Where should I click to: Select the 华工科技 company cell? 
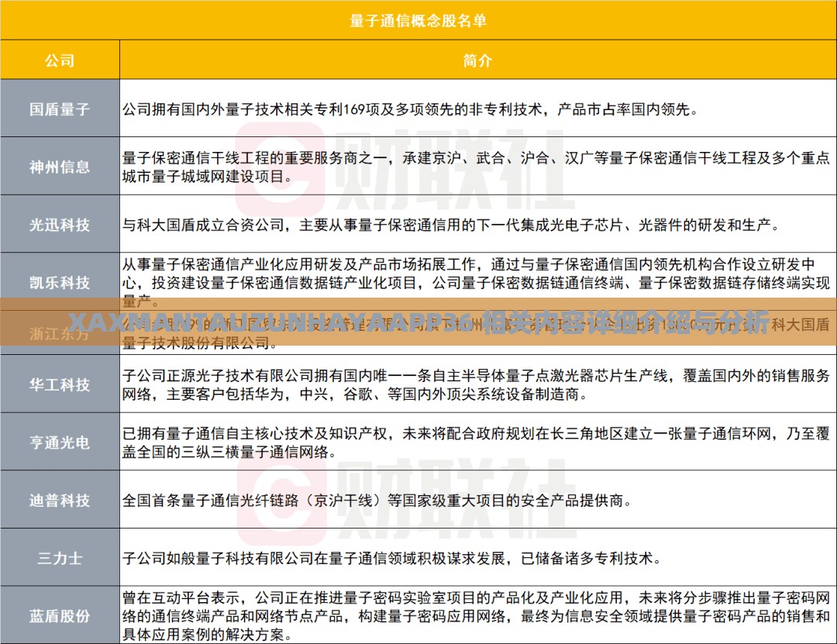60,384
